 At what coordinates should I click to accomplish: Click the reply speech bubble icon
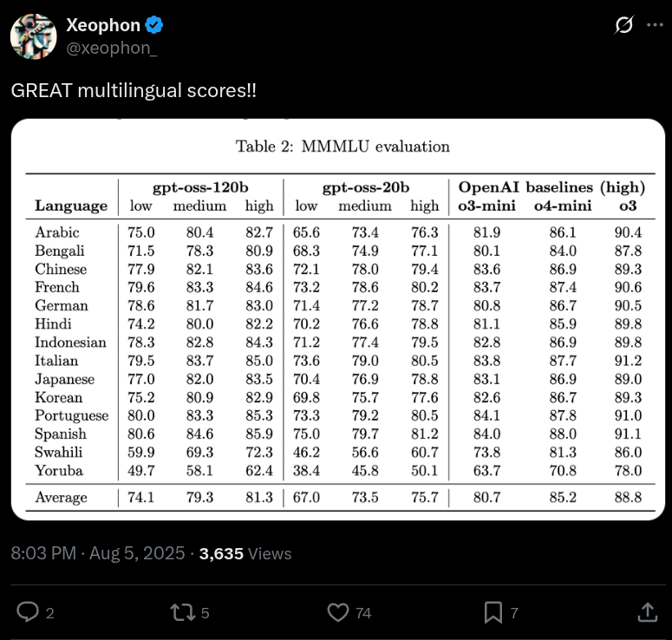coord(29,612)
